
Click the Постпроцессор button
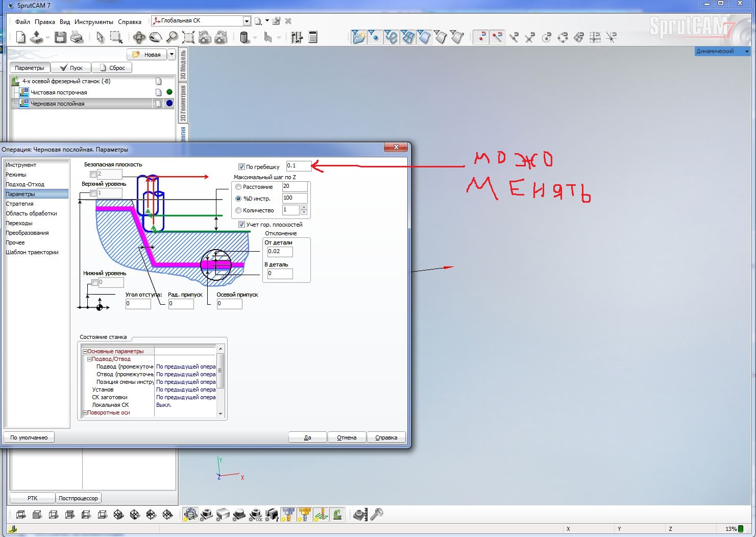coord(78,498)
